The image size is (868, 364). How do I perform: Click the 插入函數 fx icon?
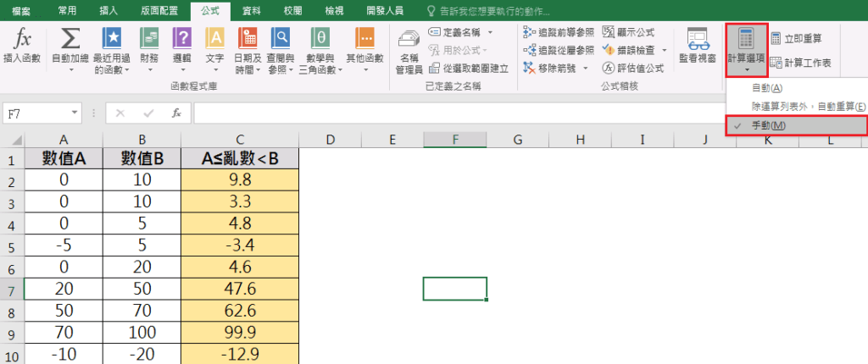pyautogui.click(x=22, y=39)
